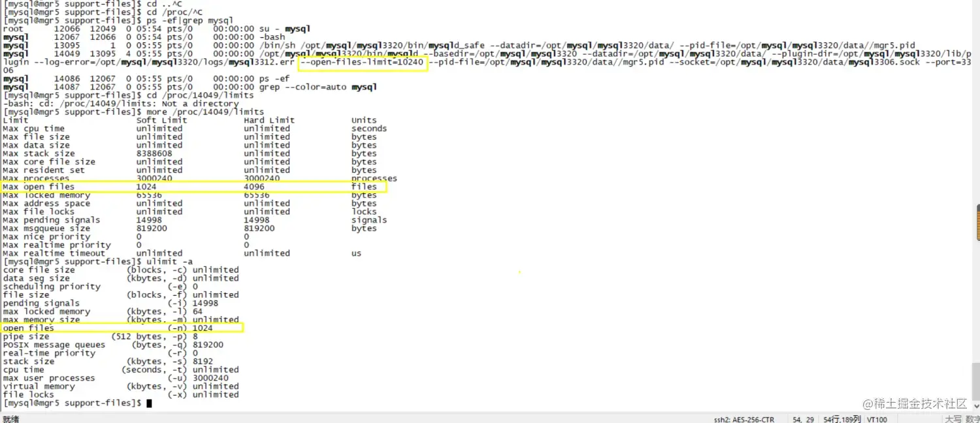Click the final shell prompt with cursor
Image resolution: width=980 pixels, height=423 pixels.
(77, 403)
